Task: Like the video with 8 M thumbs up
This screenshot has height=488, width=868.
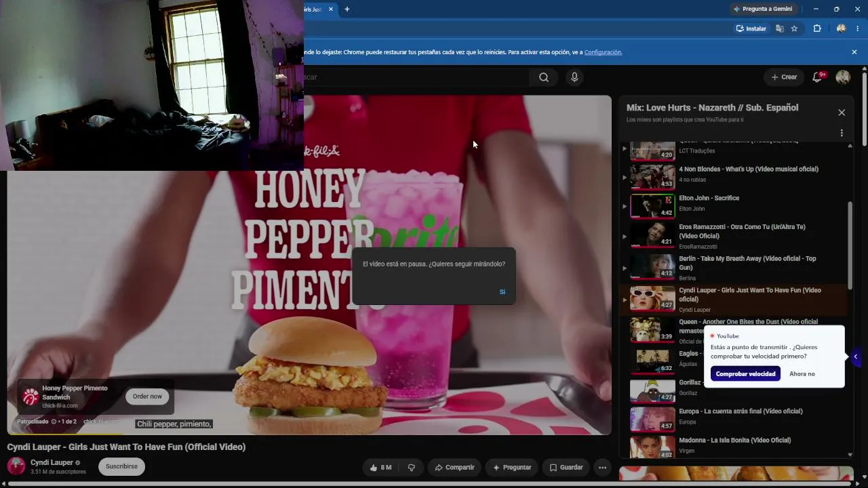Action: pyautogui.click(x=380, y=467)
